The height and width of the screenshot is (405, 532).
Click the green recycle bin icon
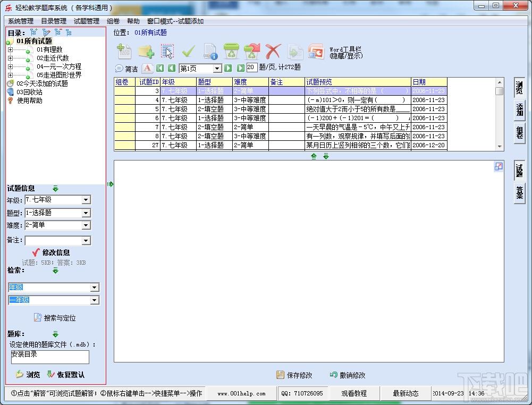(231, 52)
